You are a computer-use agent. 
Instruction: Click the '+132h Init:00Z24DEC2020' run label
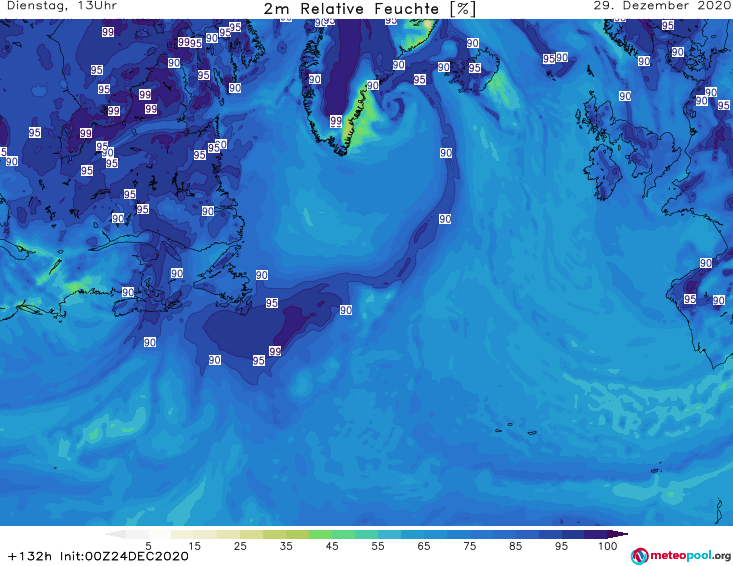[x=98, y=557]
